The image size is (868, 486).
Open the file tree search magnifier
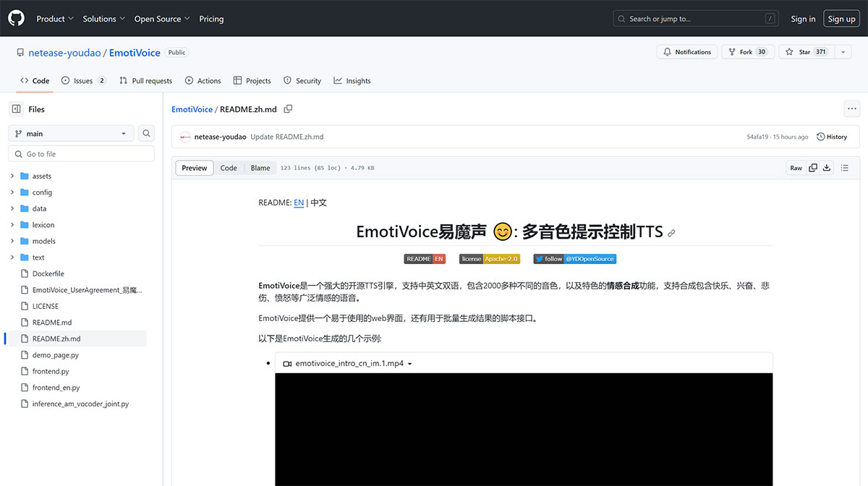[145, 133]
